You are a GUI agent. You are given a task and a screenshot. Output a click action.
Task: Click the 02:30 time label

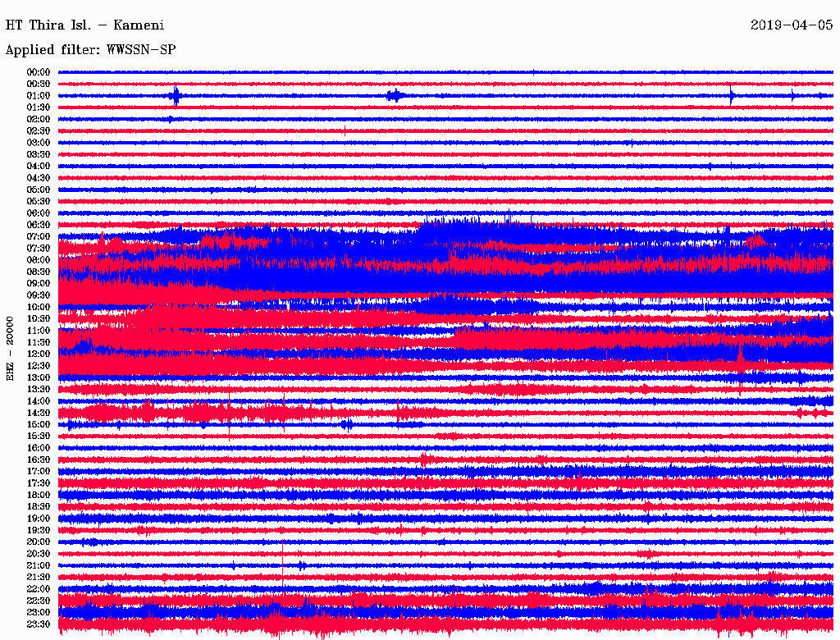(x=39, y=131)
